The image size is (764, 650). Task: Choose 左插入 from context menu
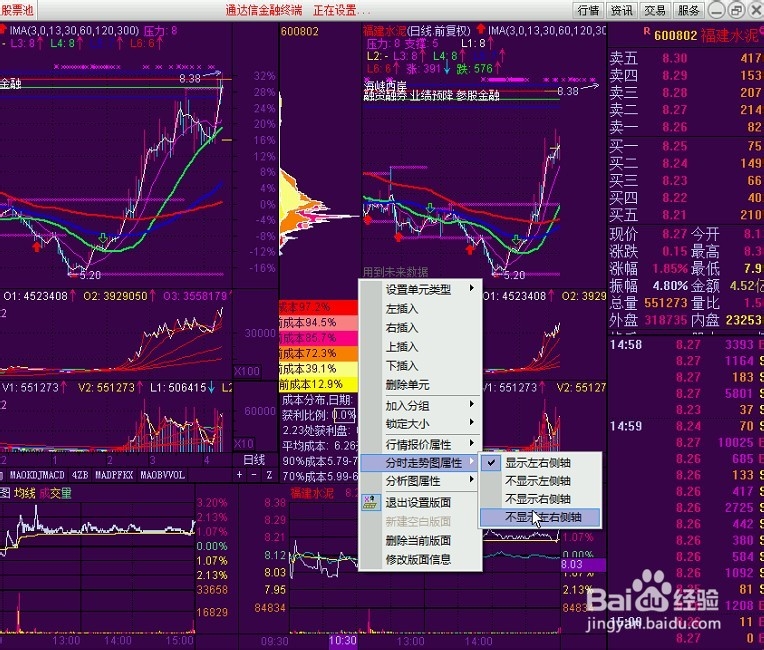[x=420, y=308]
